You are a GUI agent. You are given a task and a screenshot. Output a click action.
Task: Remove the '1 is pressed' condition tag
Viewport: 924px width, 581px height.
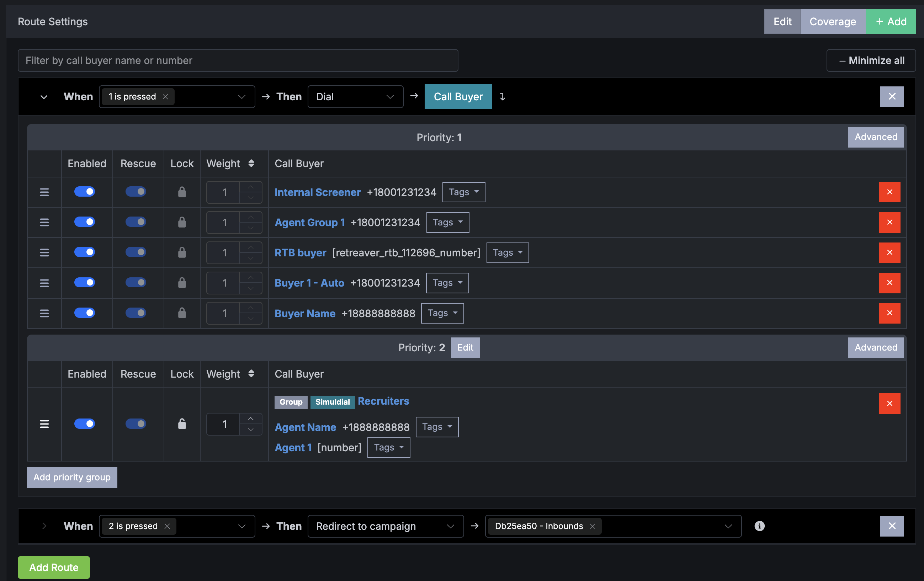click(x=165, y=96)
